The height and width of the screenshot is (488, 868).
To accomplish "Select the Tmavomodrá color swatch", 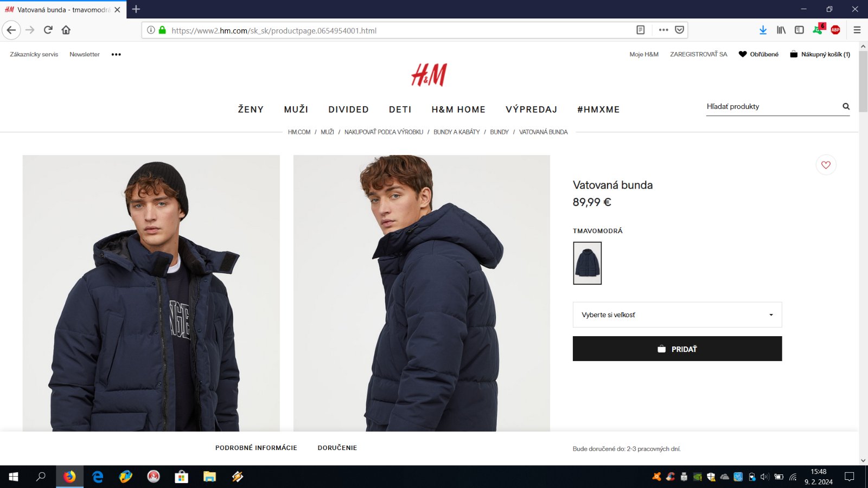I will pos(588,263).
